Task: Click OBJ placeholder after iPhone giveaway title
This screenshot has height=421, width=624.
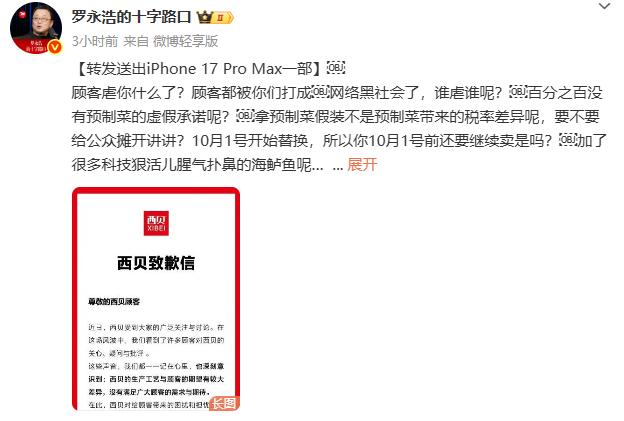Action: (335, 68)
